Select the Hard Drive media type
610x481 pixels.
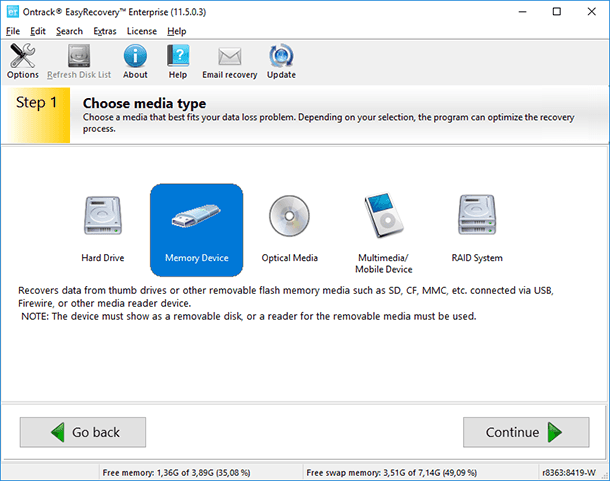pyautogui.click(x=103, y=230)
